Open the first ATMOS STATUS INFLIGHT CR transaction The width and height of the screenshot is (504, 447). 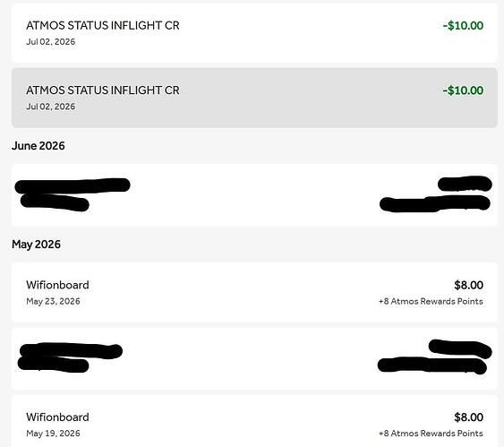pyautogui.click(x=254, y=33)
